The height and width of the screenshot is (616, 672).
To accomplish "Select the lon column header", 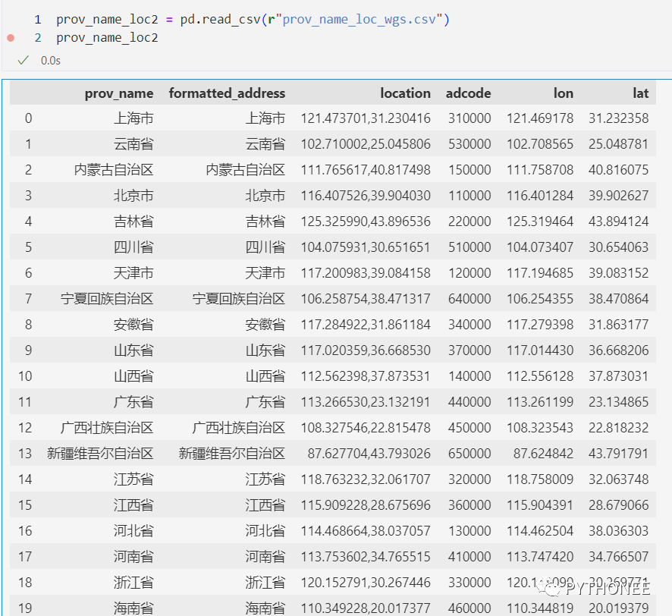I will point(564,93).
